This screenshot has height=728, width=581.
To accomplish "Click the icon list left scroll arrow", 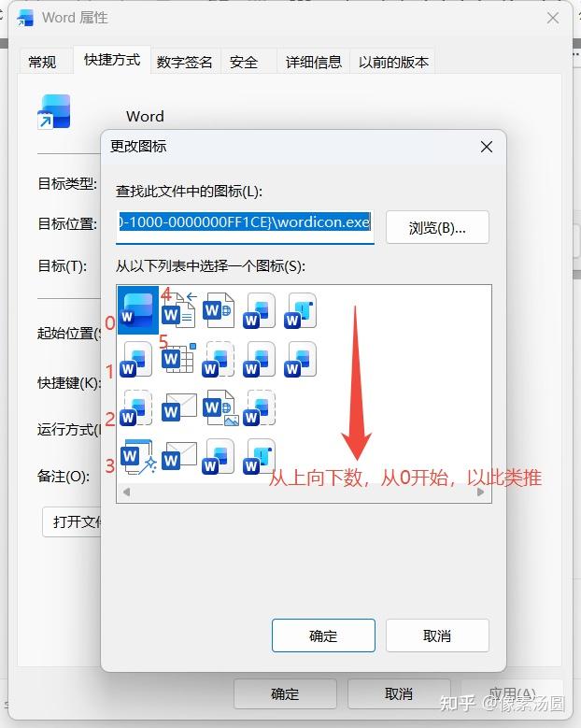I will coord(126,492).
